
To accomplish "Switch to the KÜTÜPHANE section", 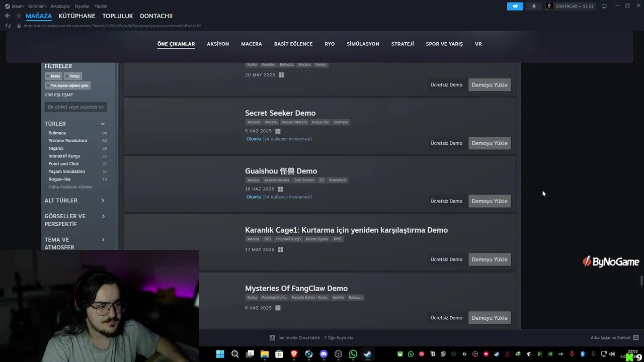I will pos(77,16).
